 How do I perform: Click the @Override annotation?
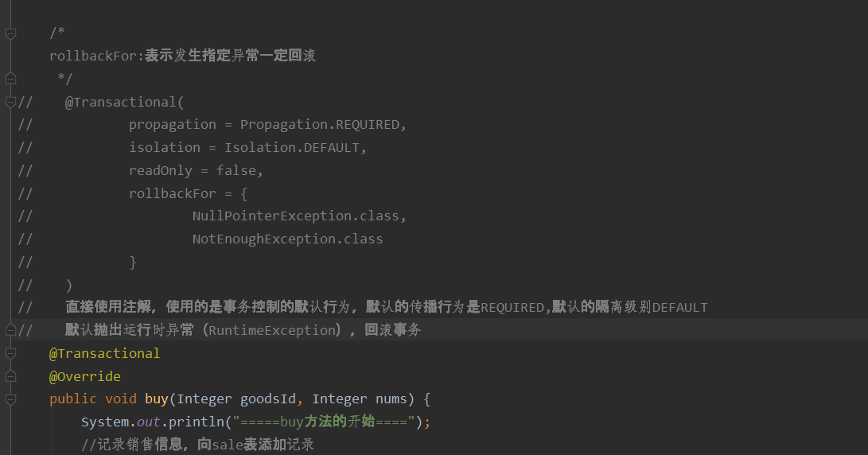tap(84, 377)
